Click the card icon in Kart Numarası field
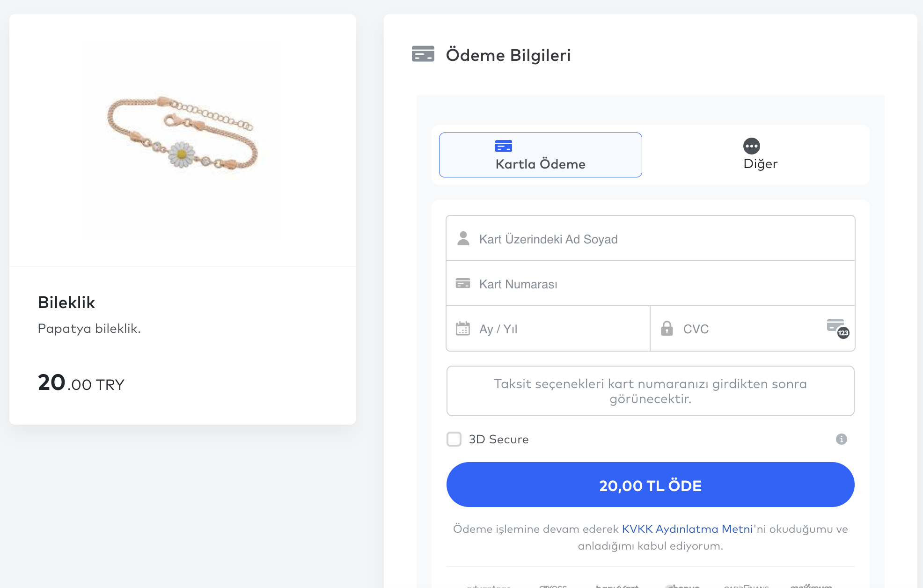 click(463, 283)
